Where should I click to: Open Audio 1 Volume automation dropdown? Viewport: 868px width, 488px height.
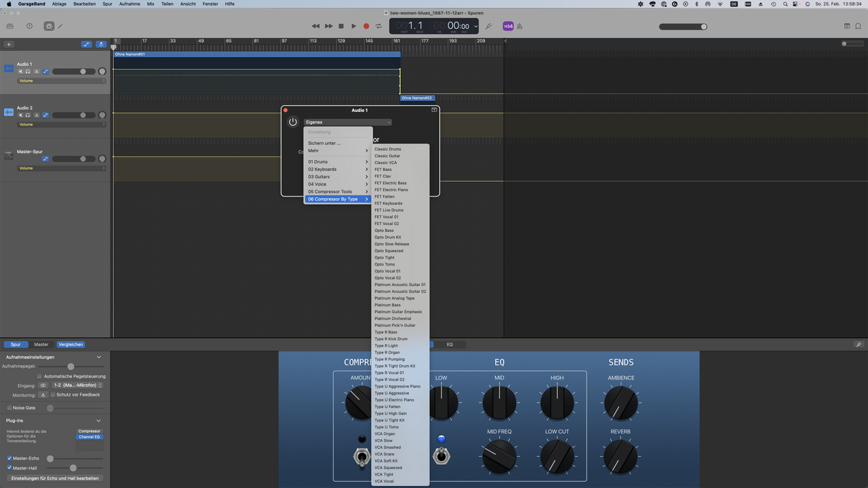click(62, 81)
